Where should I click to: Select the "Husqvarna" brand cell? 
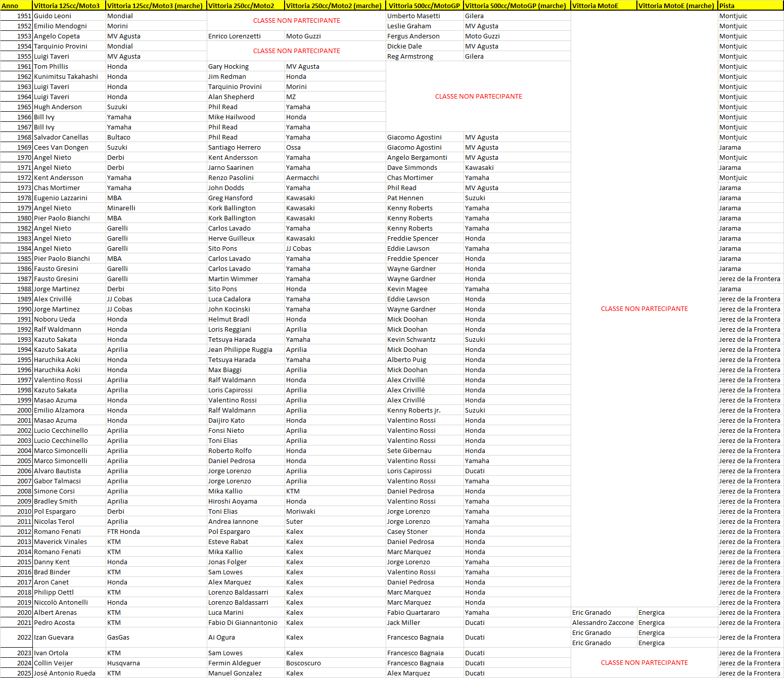coord(123,663)
